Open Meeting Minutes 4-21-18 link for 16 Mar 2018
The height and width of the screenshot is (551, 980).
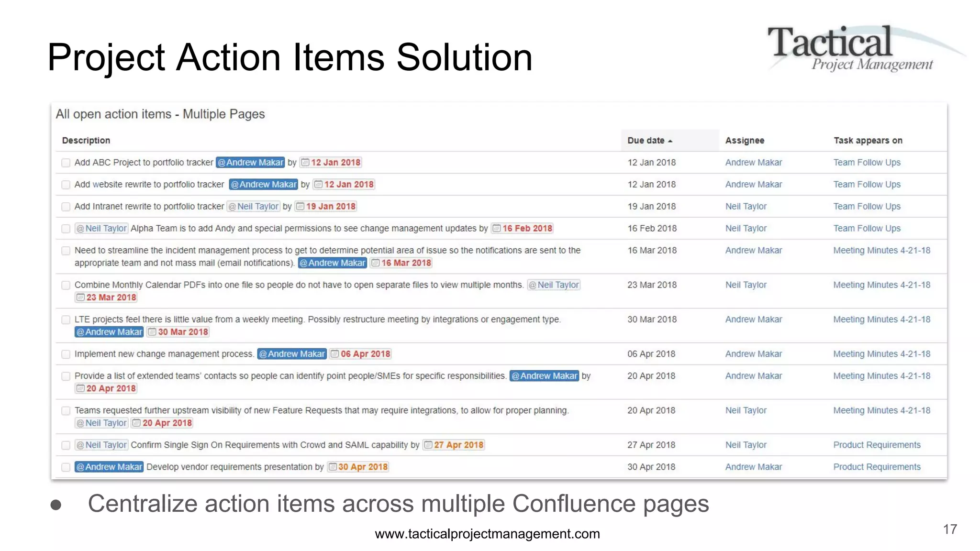tap(881, 251)
